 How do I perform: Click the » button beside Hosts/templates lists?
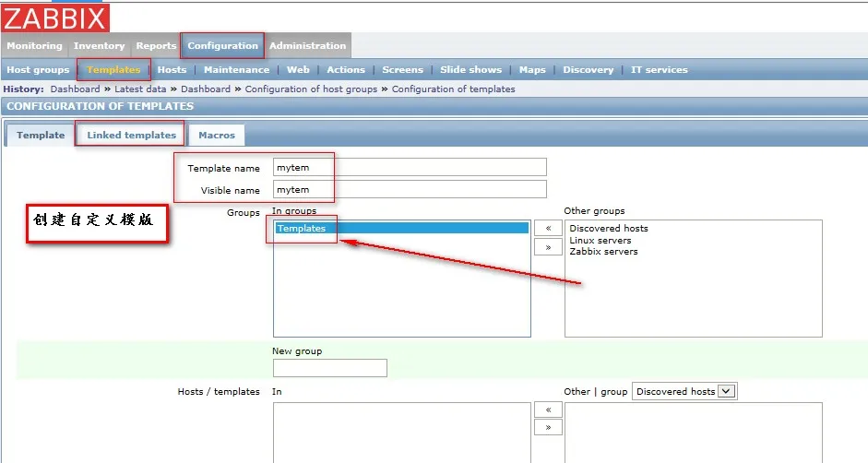click(548, 428)
